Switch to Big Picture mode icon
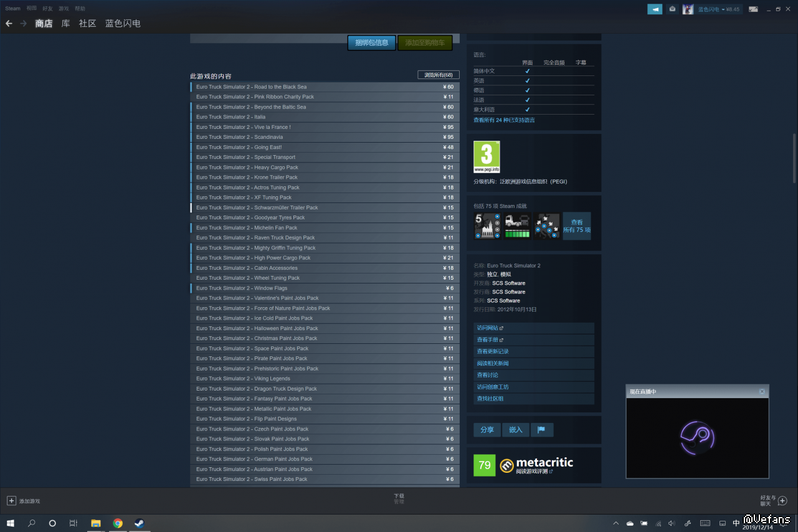798x532 pixels. click(753, 9)
